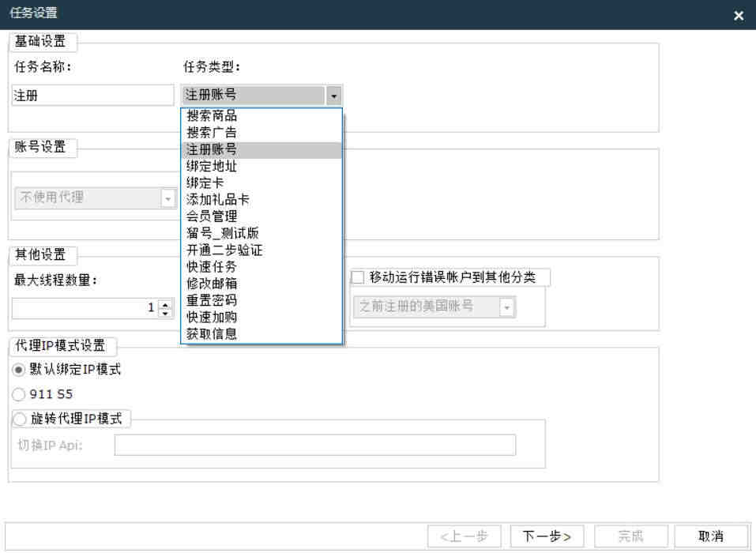Screen dimensions: 756x553
Task: Choose 开通二步验证 option
Action: 261,250
